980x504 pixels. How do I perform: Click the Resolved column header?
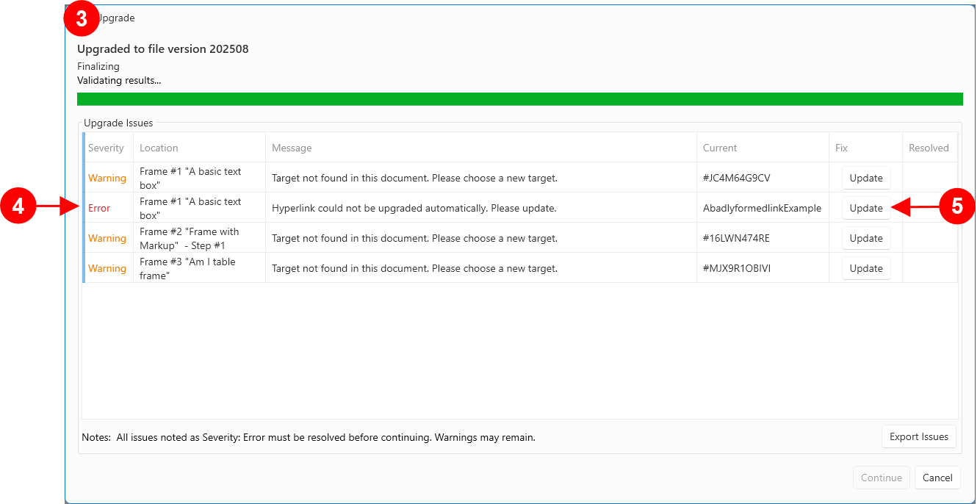click(929, 148)
